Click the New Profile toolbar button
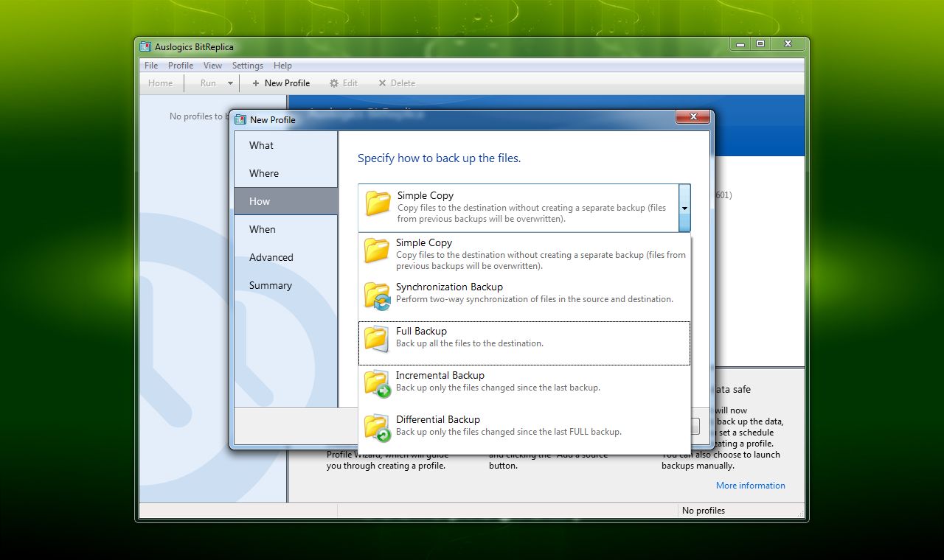Image resolution: width=944 pixels, height=560 pixels. point(281,83)
